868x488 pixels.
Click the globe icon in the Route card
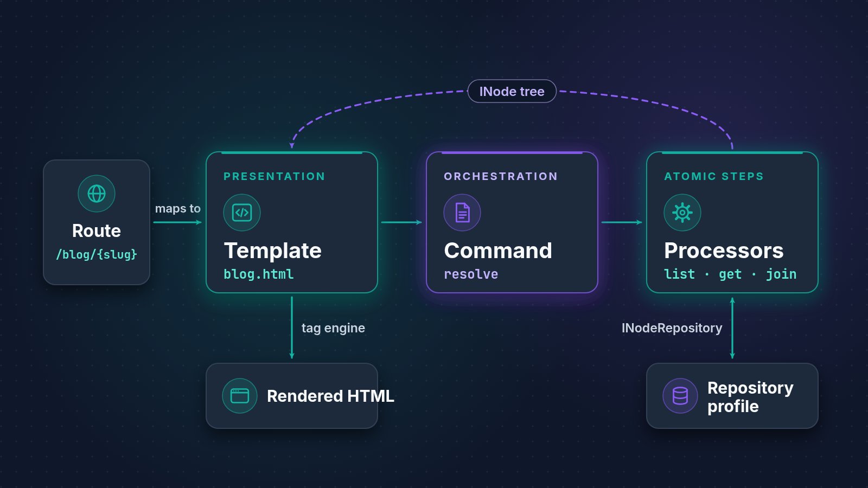pyautogui.click(x=97, y=194)
